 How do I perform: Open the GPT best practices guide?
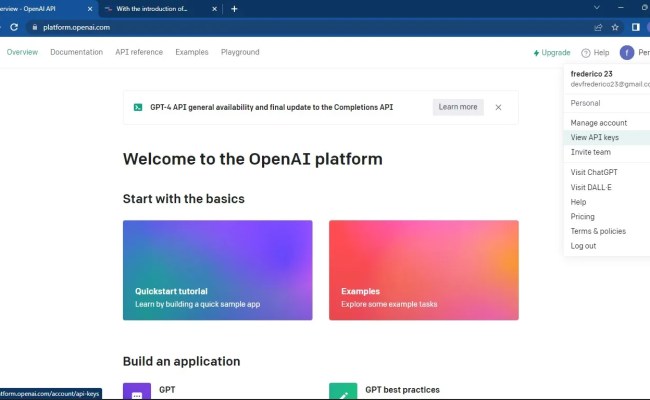(x=402, y=390)
